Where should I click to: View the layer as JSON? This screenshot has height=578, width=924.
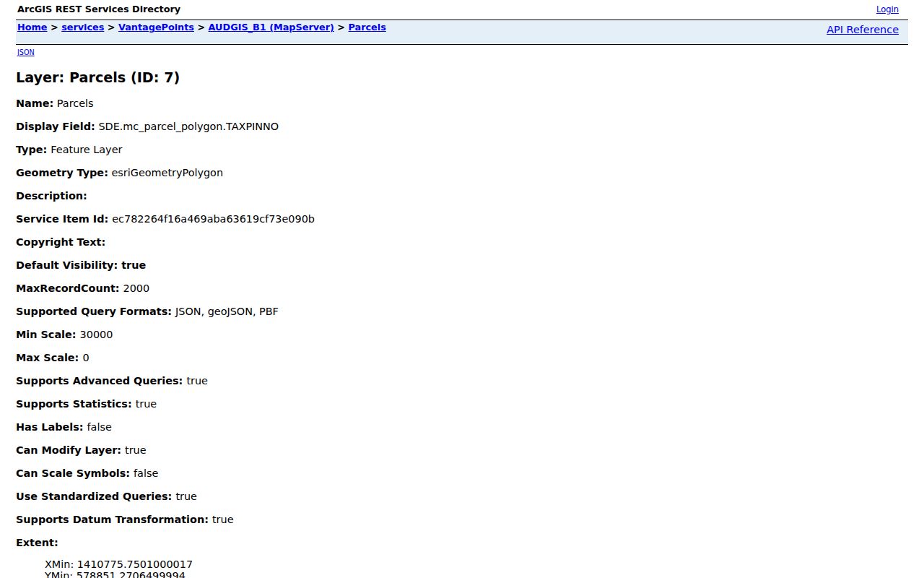click(x=26, y=52)
